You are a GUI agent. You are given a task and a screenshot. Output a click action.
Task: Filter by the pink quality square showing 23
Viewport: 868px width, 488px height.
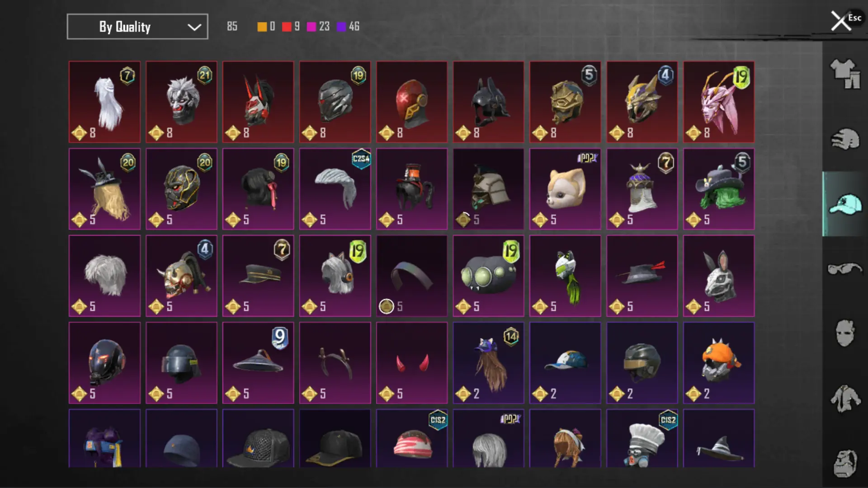311,27
